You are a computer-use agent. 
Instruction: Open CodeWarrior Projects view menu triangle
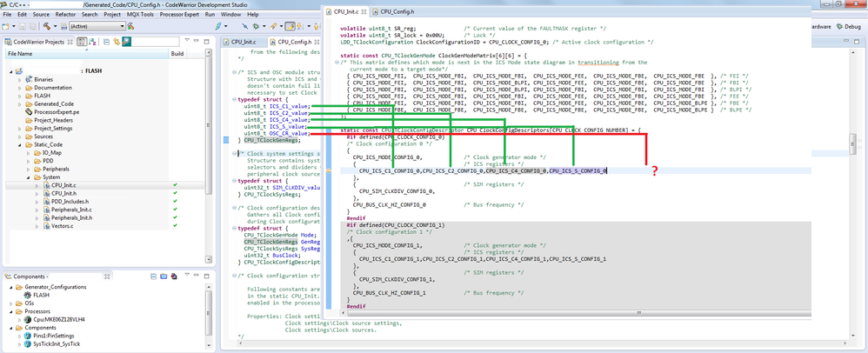coord(186,40)
